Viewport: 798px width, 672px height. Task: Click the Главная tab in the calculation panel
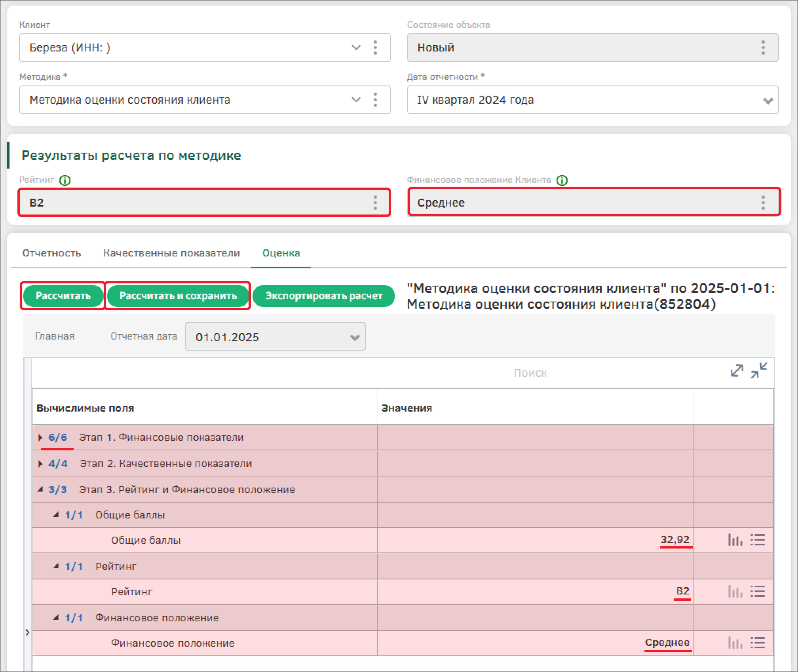coord(55,336)
